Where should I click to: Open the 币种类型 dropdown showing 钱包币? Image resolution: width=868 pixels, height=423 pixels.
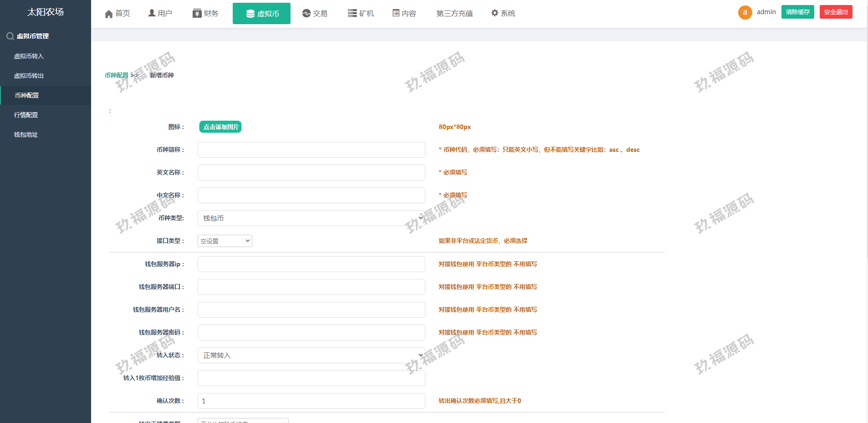point(311,218)
